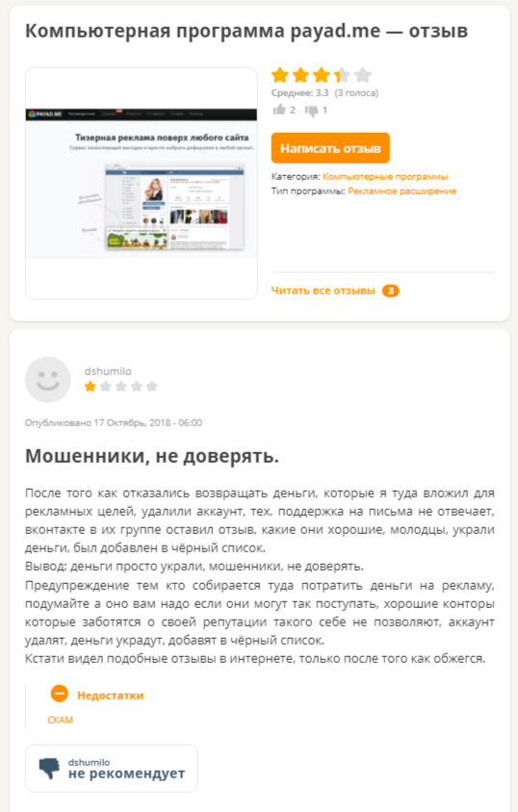The height and width of the screenshot is (812, 518).
Task: Click the thumbs down icon beside не рекомендует
Action: [49, 769]
